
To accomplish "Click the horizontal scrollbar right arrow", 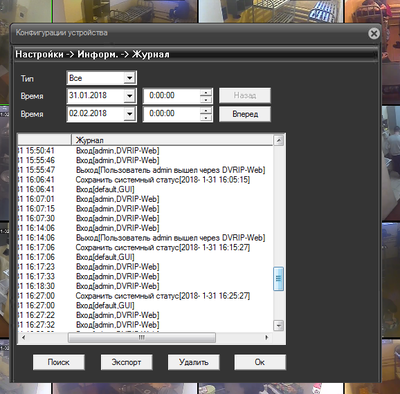I will pos(266,337).
